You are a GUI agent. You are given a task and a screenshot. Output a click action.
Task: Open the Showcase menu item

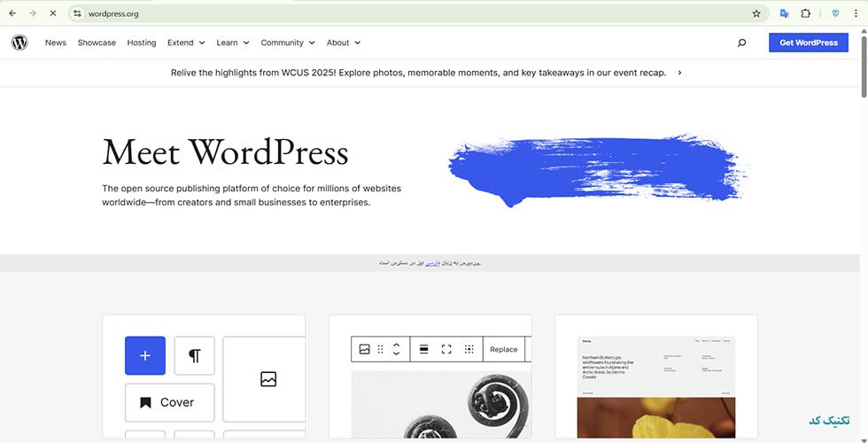pos(97,43)
